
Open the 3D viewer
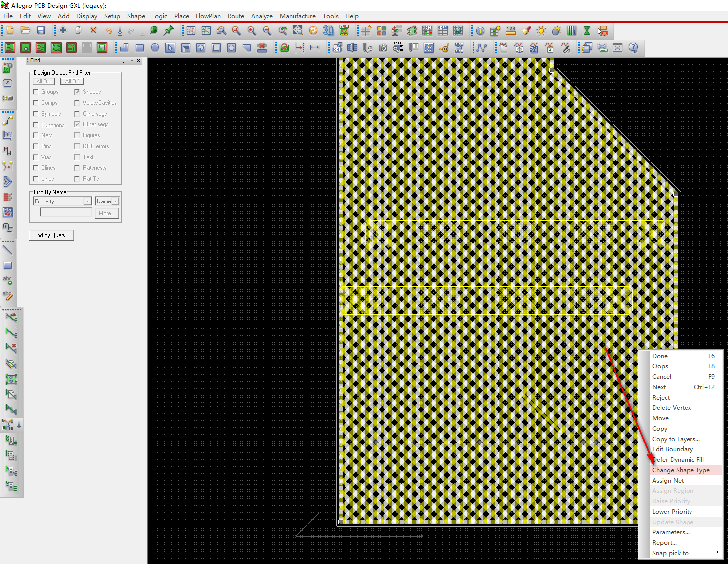coord(328,31)
